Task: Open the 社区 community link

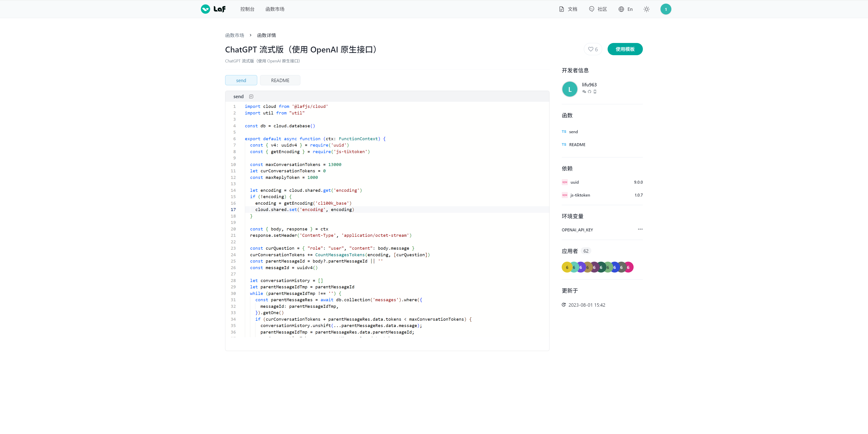Action: click(598, 9)
